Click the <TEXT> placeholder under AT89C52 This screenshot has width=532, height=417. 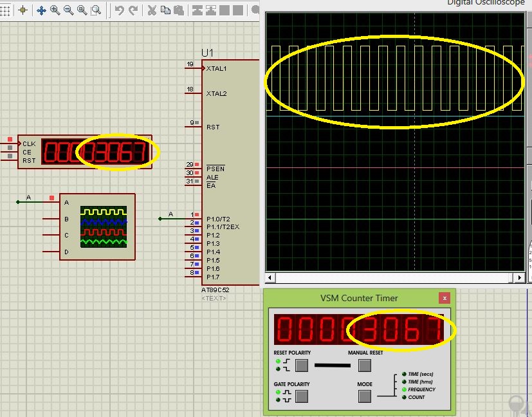[214, 298]
